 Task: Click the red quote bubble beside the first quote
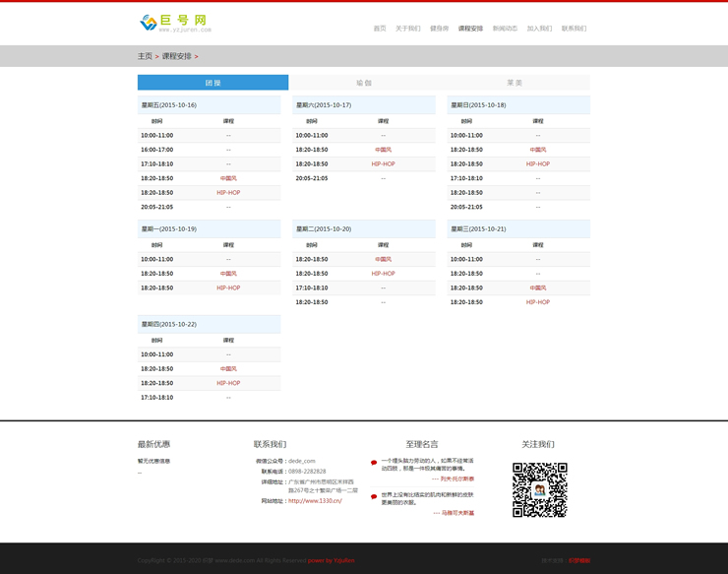point(374,463)
